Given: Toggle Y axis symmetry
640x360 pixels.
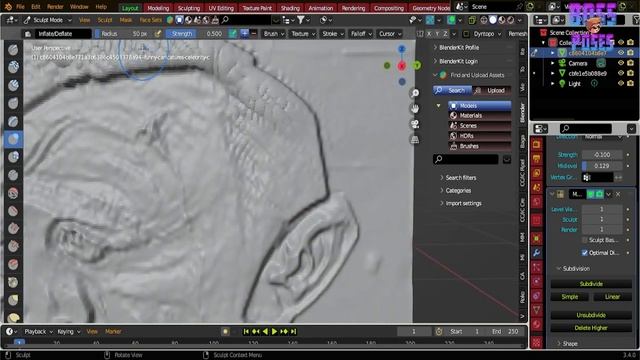Looking at the screenshot, I should pyautogui.click(x=437, y=34).
